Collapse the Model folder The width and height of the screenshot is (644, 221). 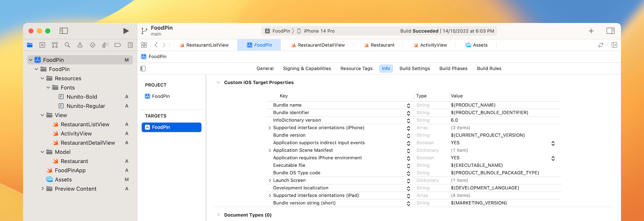pyautogui.click(x=42, y=152)
